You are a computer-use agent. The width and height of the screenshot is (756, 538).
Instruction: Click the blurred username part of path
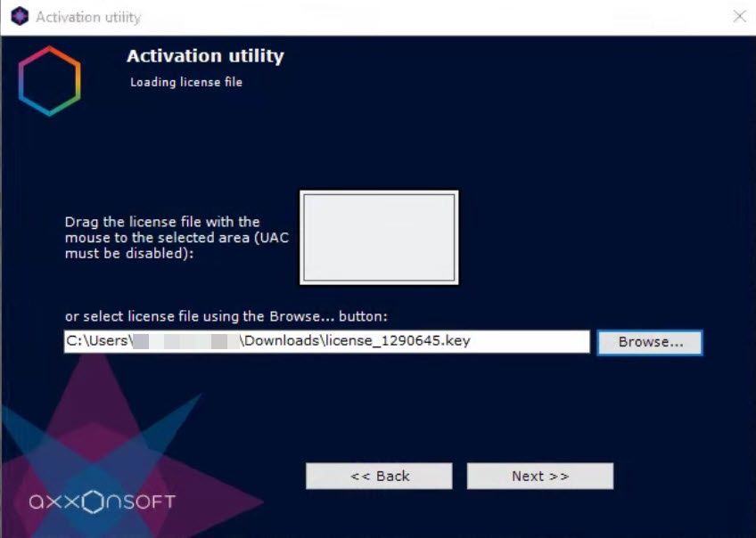tap(186, 341)
